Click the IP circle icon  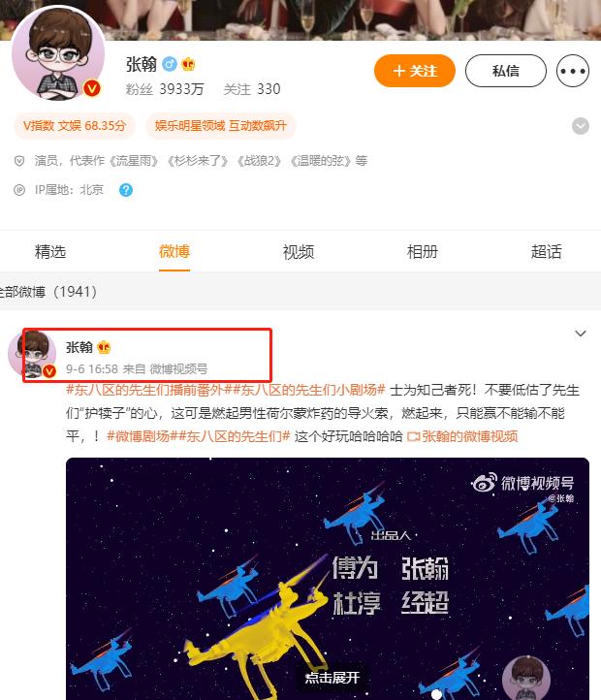pyautogui.click(x=19, y=190)
